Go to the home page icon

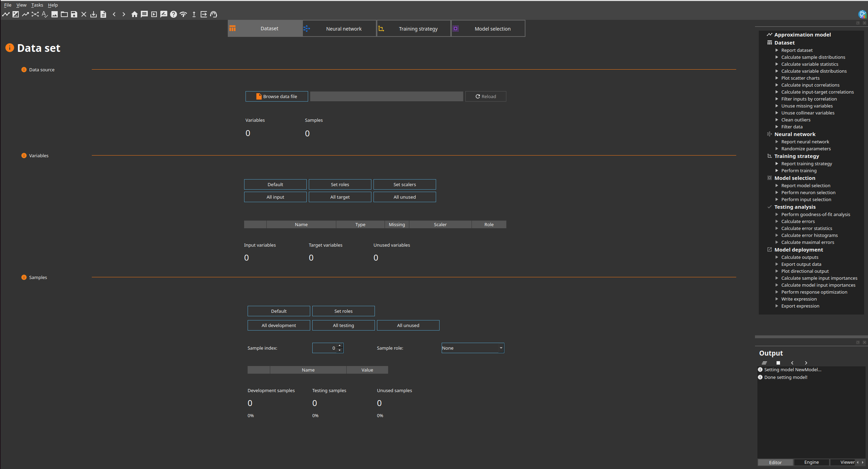point(135,14)
